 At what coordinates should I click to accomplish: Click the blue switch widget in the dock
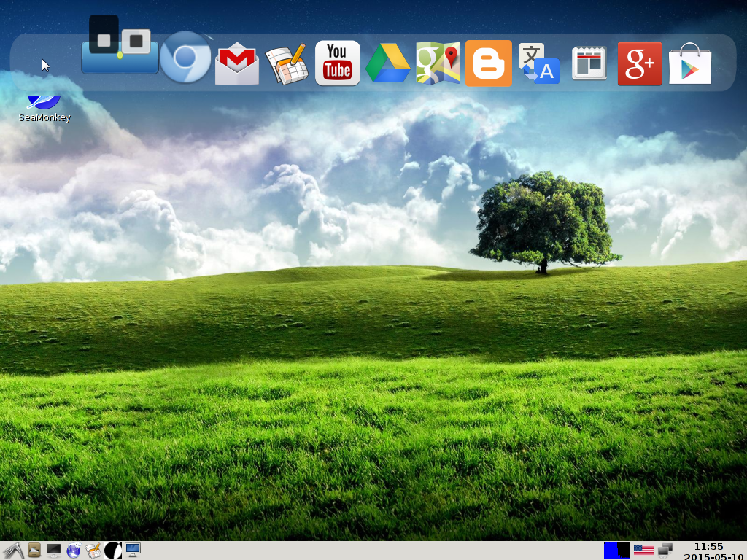pyautogui.click(x=120, y=51)
